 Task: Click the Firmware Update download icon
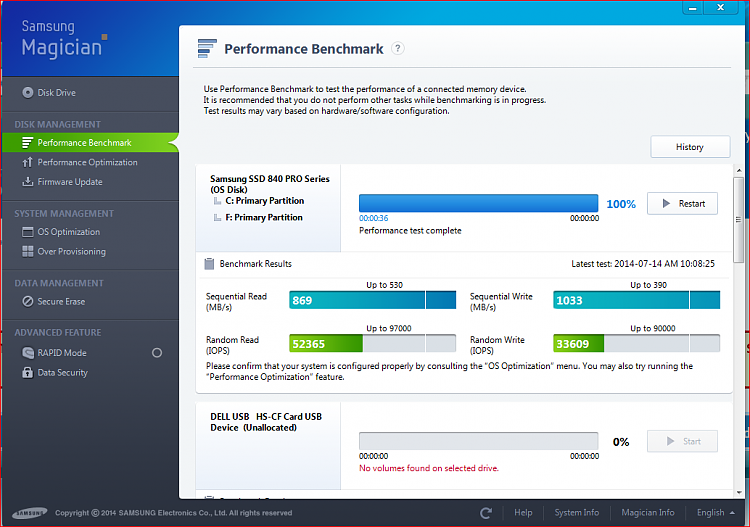(x=27, y=182)
